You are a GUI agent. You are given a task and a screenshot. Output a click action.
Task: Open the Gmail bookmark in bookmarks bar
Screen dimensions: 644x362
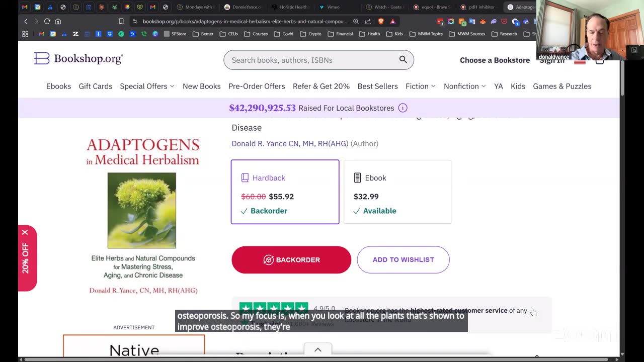(x=41, y=34)
